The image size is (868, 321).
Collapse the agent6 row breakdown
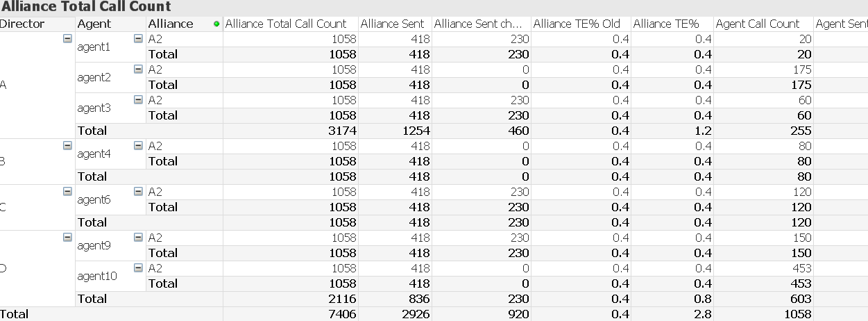point(138,192)
